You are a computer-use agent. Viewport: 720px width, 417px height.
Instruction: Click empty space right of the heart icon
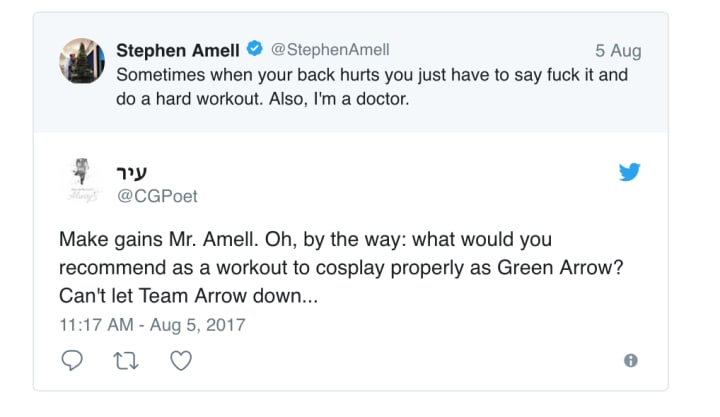tap(400, 361)
